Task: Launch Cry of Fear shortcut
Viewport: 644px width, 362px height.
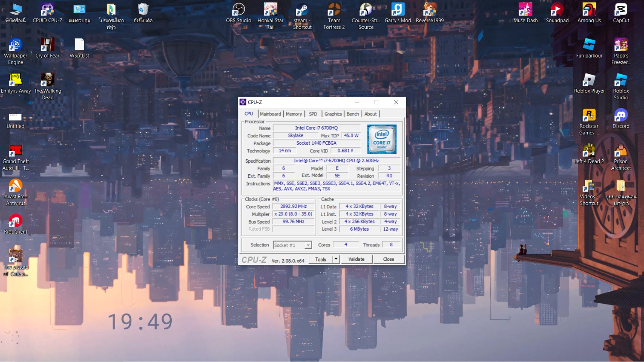Action: pos(47,48)
